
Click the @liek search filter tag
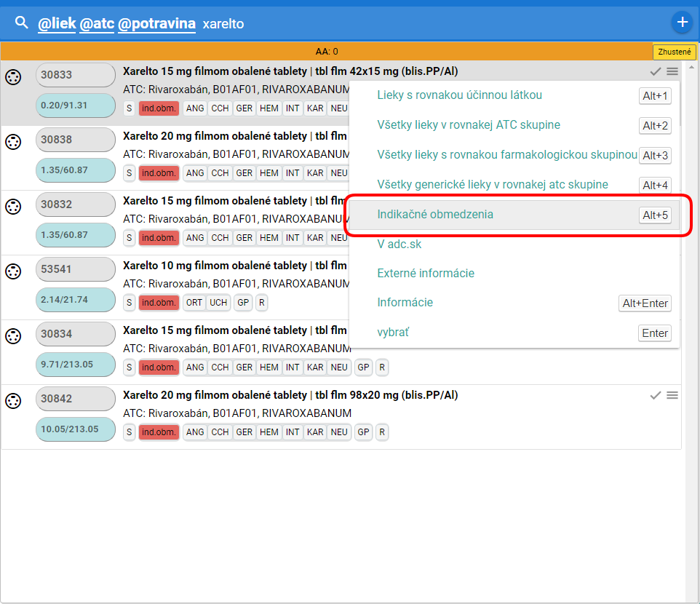[57, 23]
